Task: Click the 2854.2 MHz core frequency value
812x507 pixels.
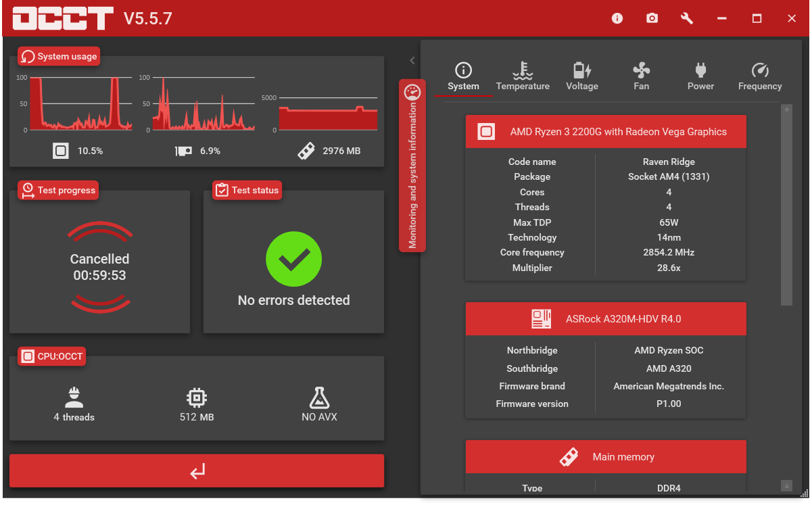Action: point(669,252)
